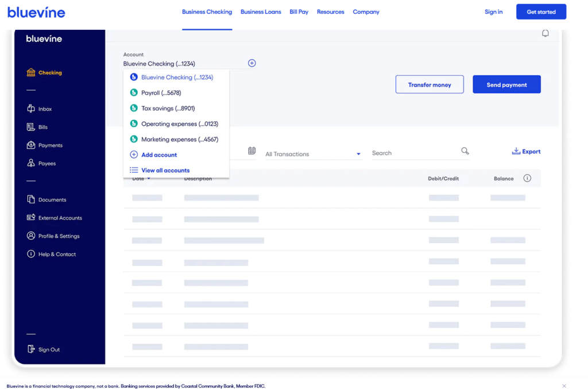588x389 pixels.
Task: Select the Checking bank icon in the sidebar
Action: click(x=31, y=72)
